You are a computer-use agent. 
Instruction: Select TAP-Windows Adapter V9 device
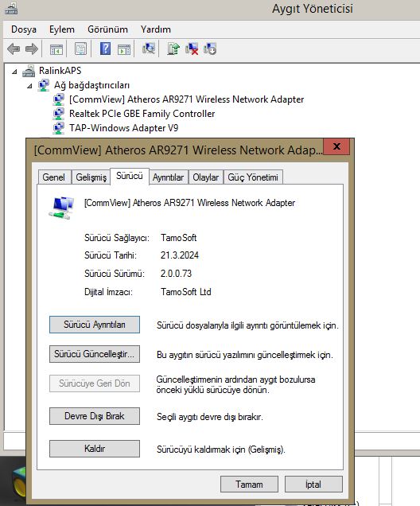(x=123, y=128)
